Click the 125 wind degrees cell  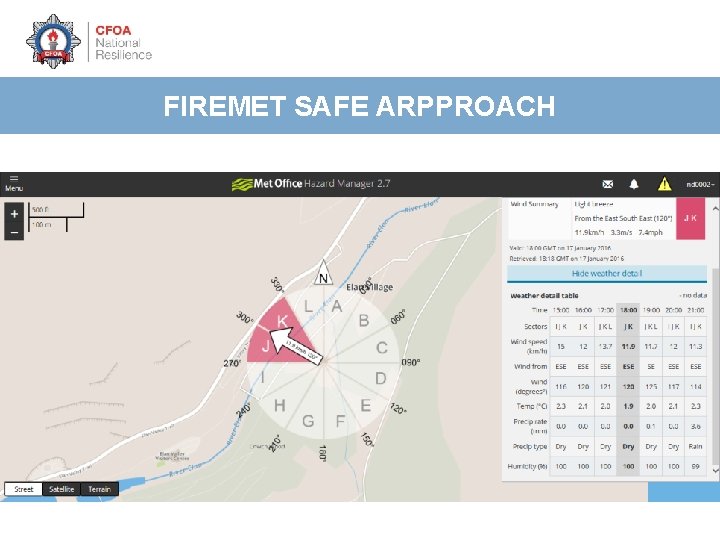click(x=651, y=387)
